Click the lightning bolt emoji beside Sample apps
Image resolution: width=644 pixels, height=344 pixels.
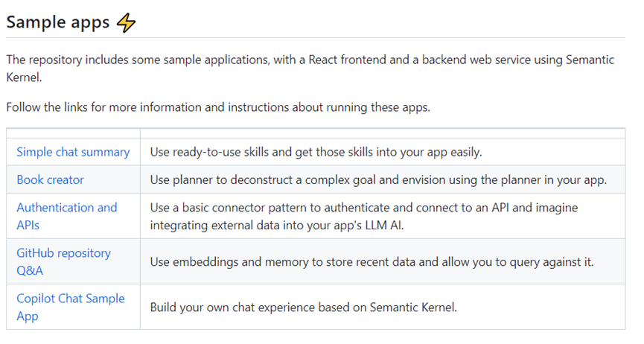click(x=126, y=22)
